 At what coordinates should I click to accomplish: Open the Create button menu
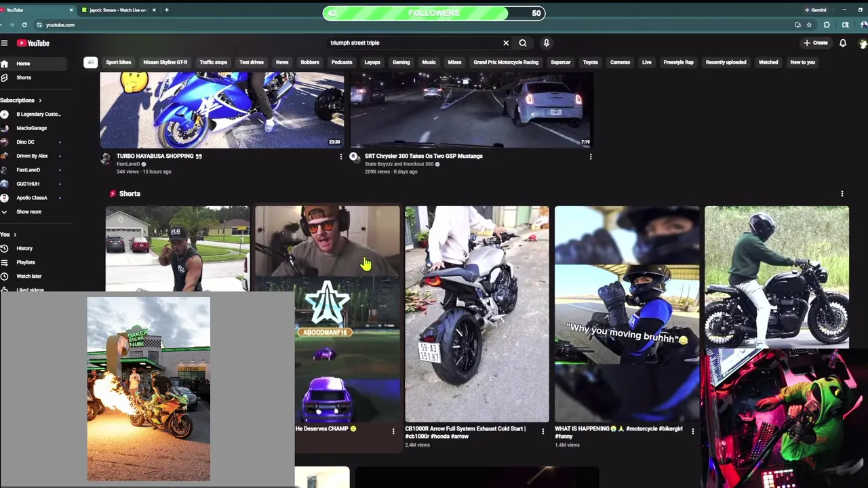[x=816, y=43]
